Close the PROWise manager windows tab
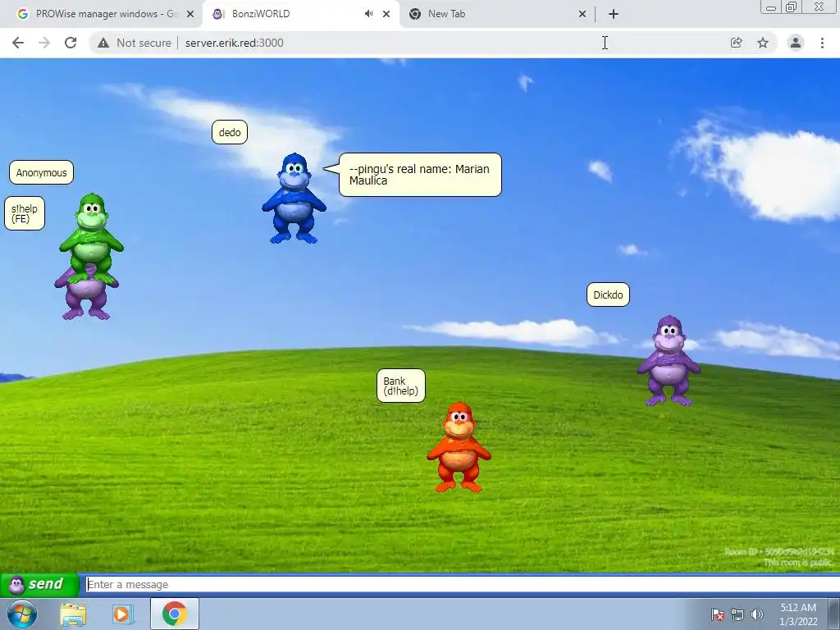The width and height of the screenshot is (840, 630). [x=190, y=14]
